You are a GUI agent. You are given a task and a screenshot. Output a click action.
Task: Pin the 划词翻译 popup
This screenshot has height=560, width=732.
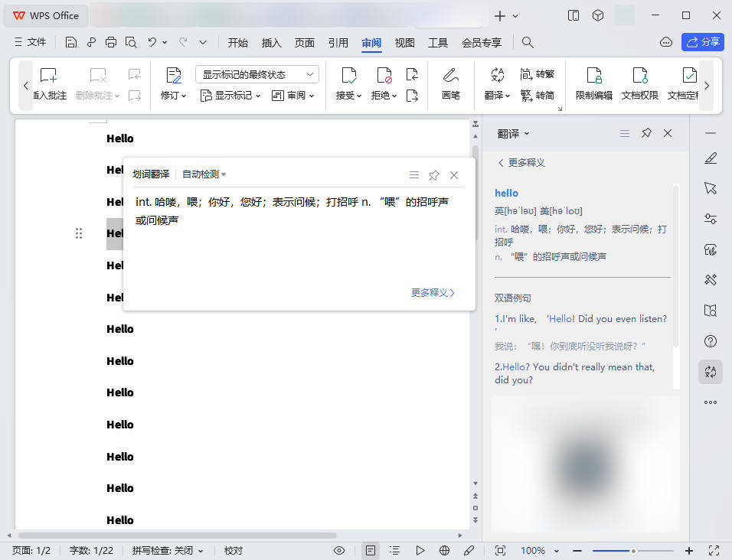pyautogui.click(x=433, y=175)
